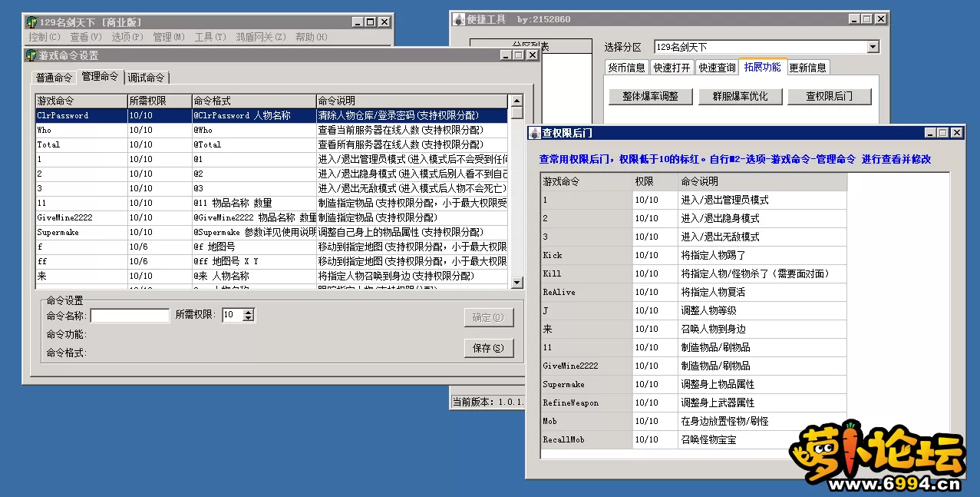Screen dimensions: 980x497
Task: Click the 命令格式 column header
Action: (x=253, y=101)
